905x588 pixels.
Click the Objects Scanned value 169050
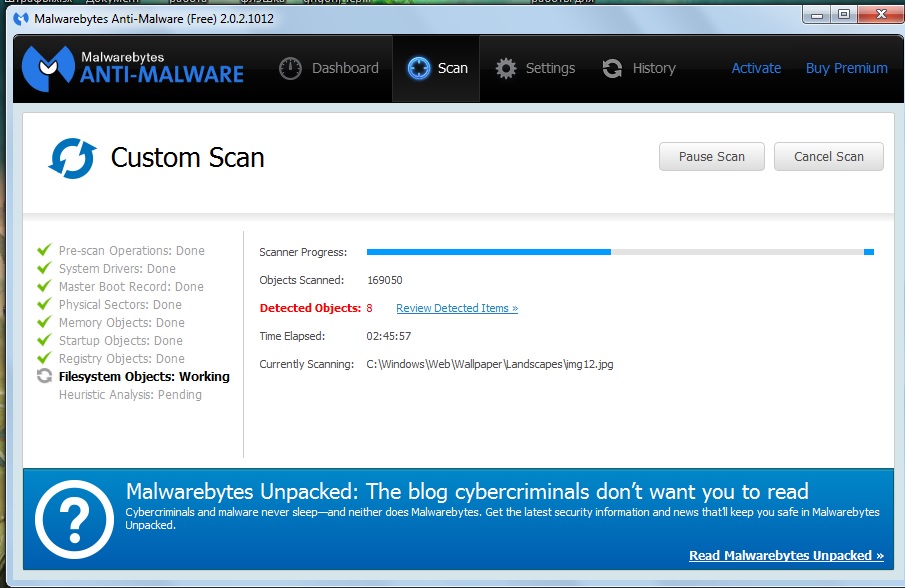[385, 280]
